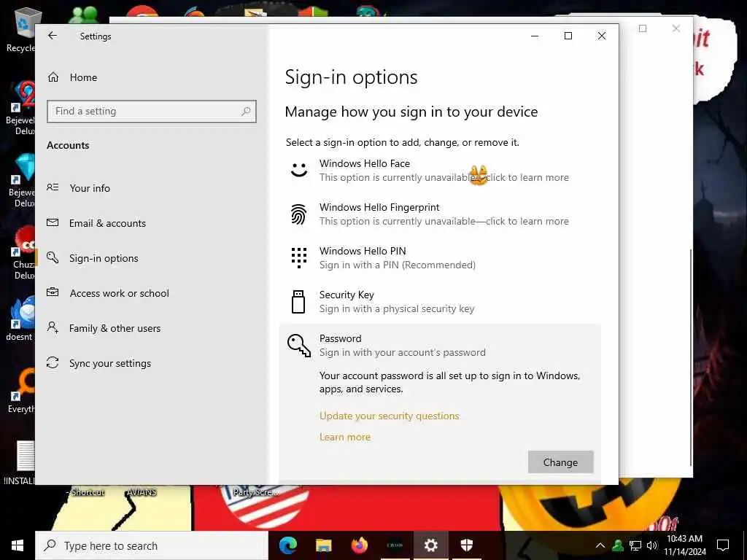Click the magnifier icon in Find a setting
The height and width of the screenshot is (560, 747).
[246, 112]
